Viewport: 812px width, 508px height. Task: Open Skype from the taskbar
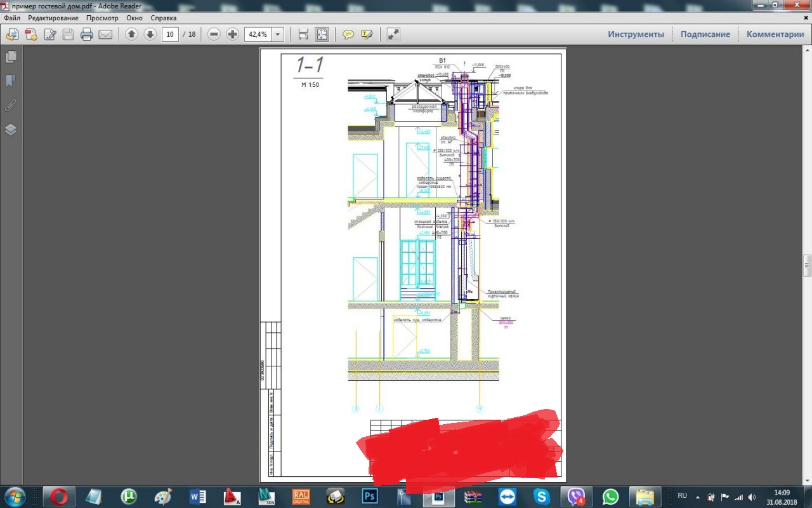[541, 496]
